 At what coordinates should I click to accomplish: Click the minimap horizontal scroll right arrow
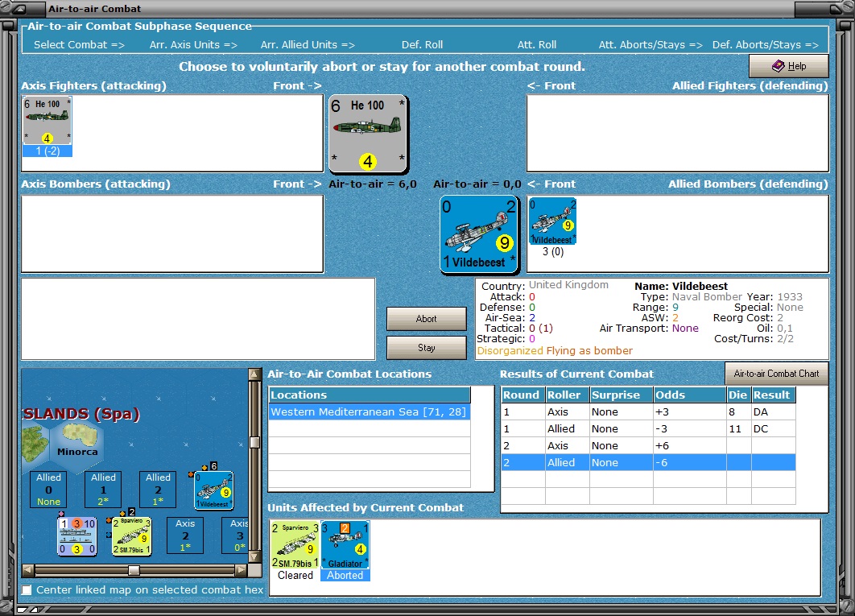(x=241, y=570)
